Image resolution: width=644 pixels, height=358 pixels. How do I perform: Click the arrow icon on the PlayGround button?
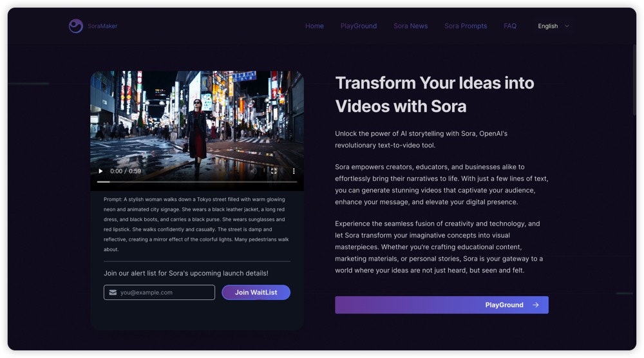536,305
